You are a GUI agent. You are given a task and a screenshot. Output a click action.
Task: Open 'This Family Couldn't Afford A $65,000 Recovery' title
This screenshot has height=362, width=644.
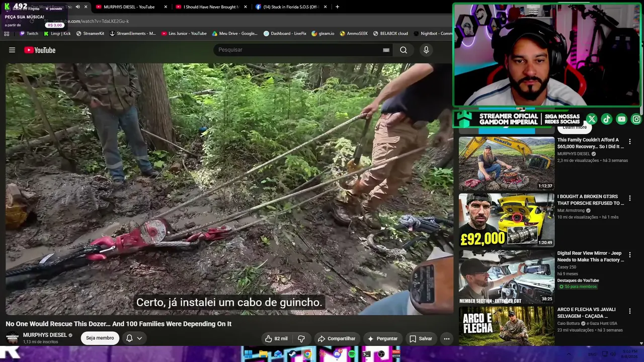pyautogui.click(x=591, y=143)
